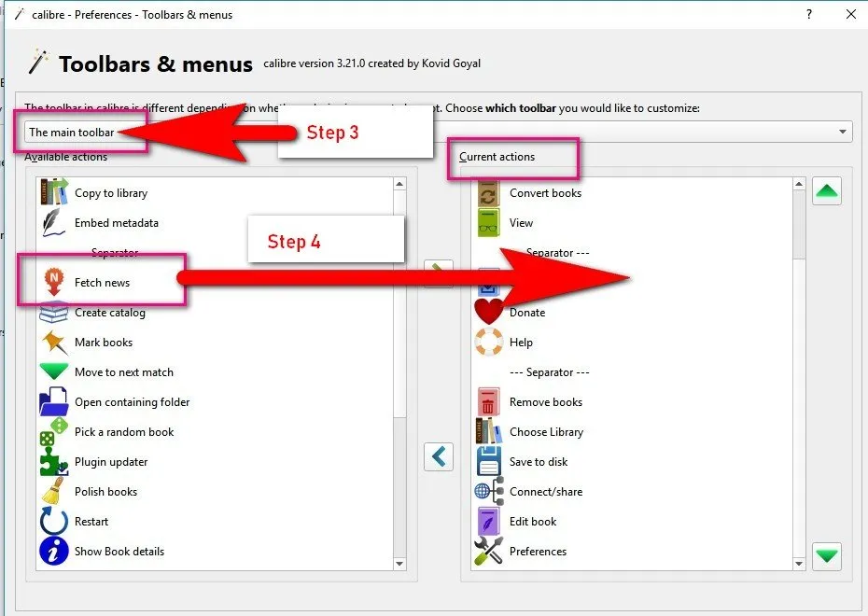Select the Convert books icon

[x=488, y=194]
